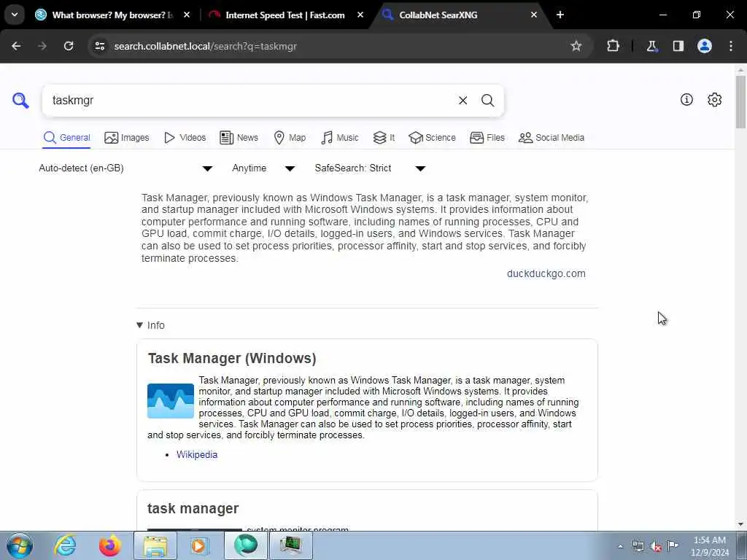The height and width of the screenshot is (560, 747).
Task: Open Windows Media Player in taskbar
Action: point(200,545)
